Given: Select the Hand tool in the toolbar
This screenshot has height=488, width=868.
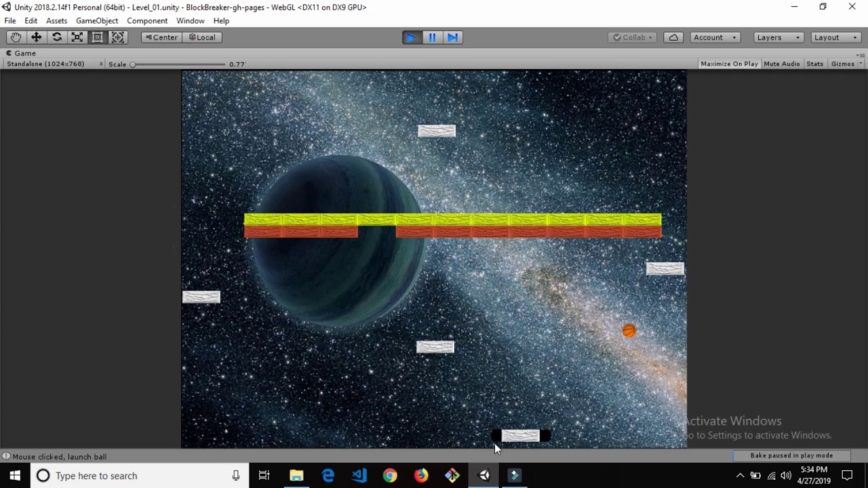Looking at the screenshot, I should [16, 37].
